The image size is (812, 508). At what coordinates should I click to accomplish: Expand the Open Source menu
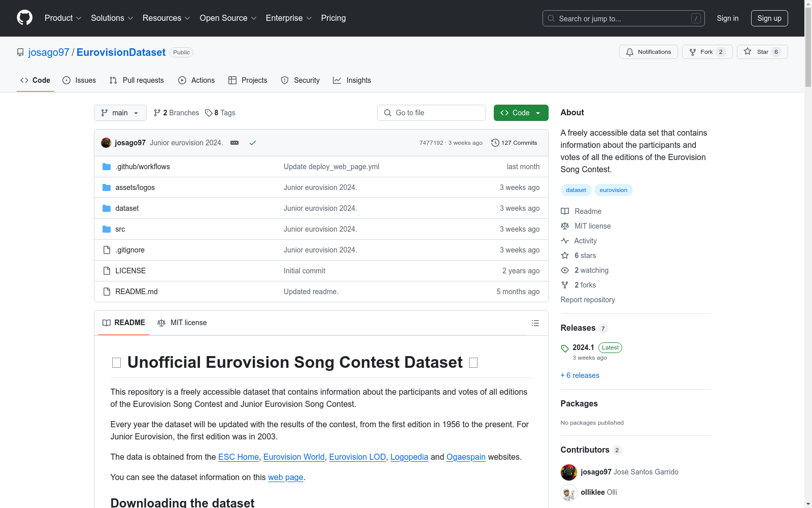click(228, 18)
